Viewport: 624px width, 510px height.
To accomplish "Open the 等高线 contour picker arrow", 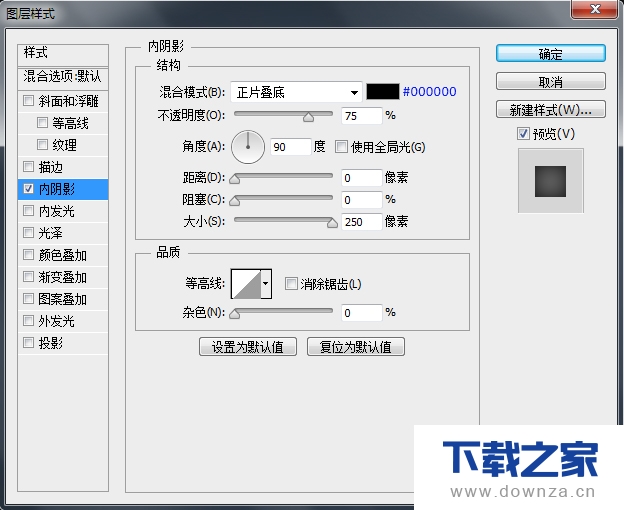I will [x=266, y=284].
